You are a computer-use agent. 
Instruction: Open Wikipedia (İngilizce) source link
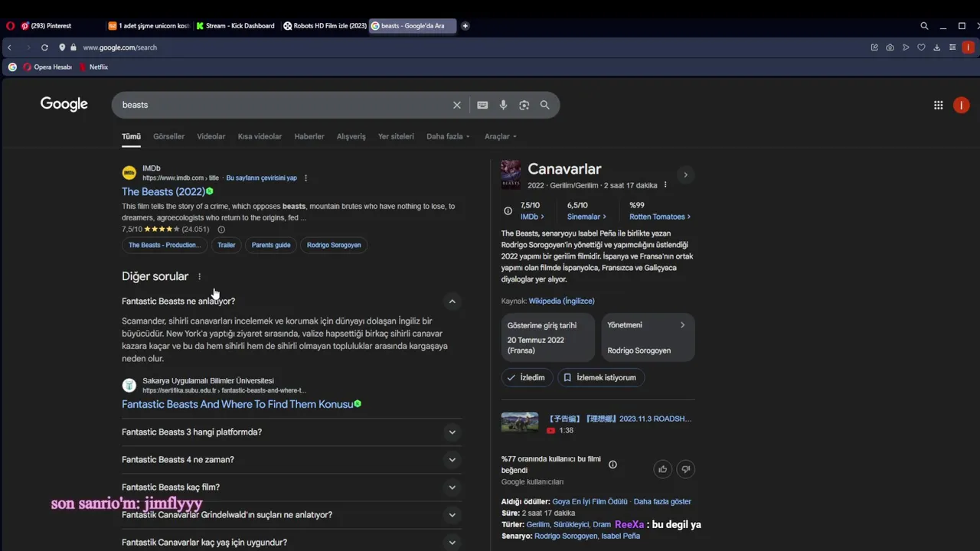coord(561,302)
